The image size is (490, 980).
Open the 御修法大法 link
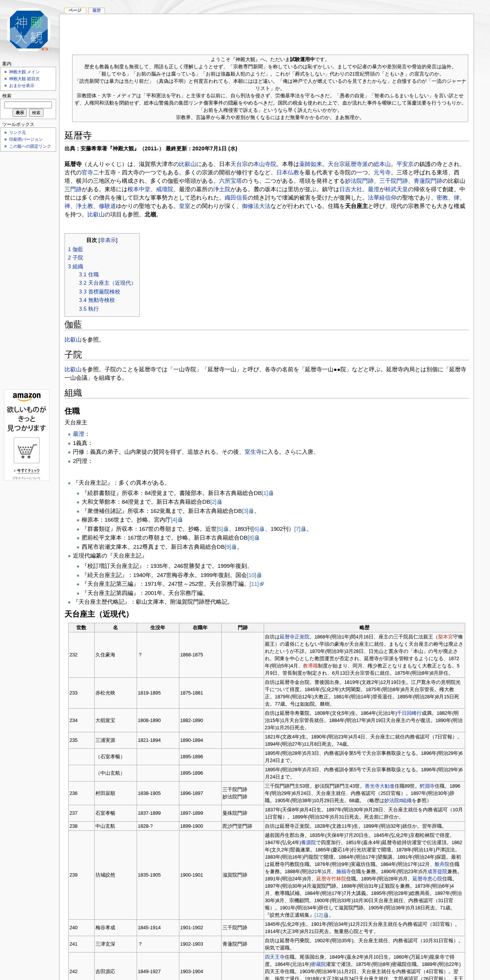tap(256, 206)
